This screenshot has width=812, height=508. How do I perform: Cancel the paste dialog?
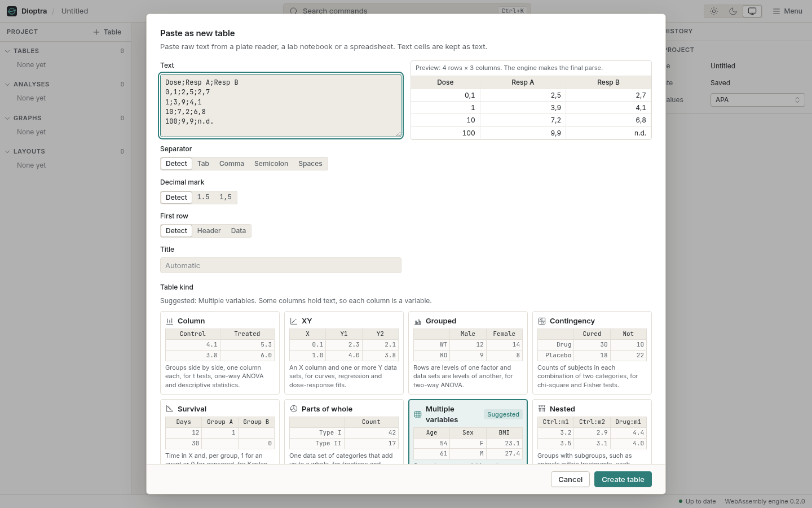tap(570, 479)
